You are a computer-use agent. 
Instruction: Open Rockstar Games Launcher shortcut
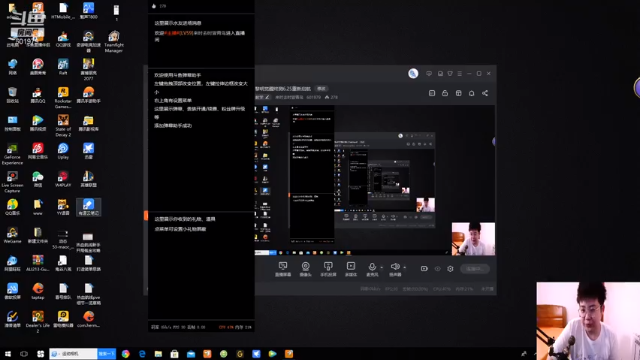click(x=63, y=98)
